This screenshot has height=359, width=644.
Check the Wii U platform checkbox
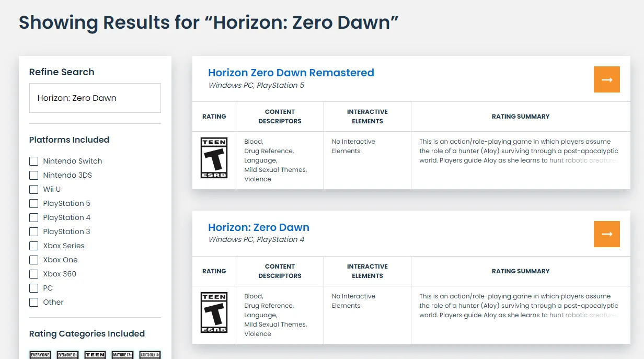(33, 189)
